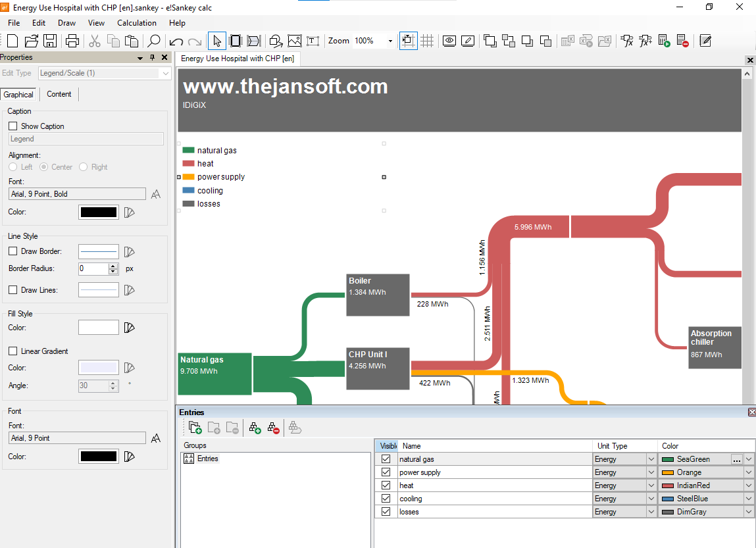The width and height of the screenshot is (756, 548).
Task: Uncheck visibility of the heat entry
Action: [386, 486]
